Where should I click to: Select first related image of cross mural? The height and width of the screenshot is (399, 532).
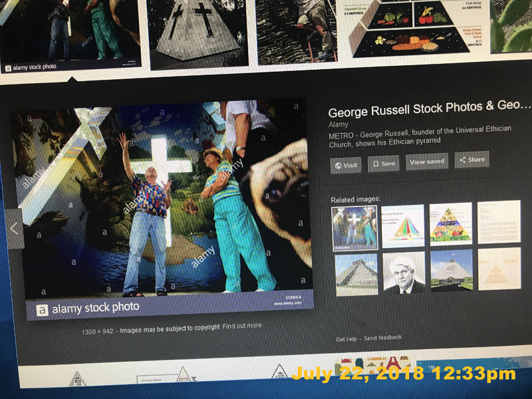(354, 228)
